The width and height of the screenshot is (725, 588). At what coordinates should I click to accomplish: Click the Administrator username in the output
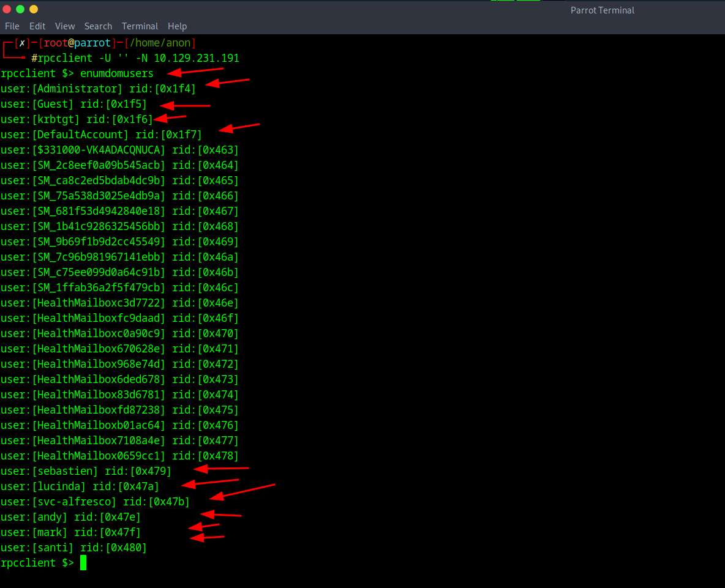click(x=77, y=89)
